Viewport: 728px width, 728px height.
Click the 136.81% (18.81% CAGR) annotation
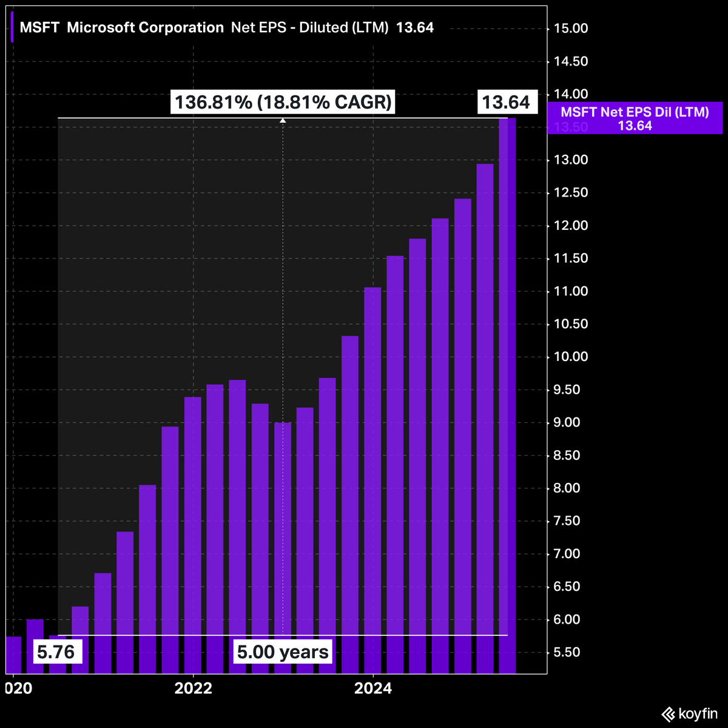click(283, 102)
